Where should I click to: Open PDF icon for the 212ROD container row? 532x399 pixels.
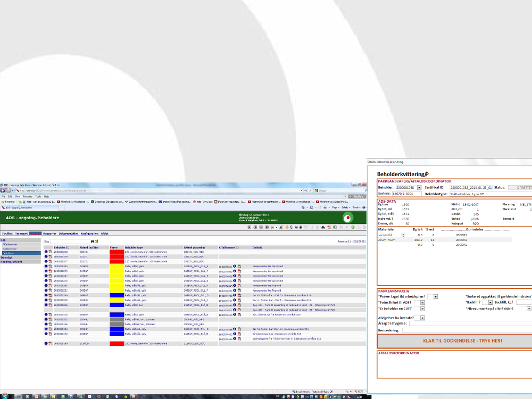[x=50, y=343]
